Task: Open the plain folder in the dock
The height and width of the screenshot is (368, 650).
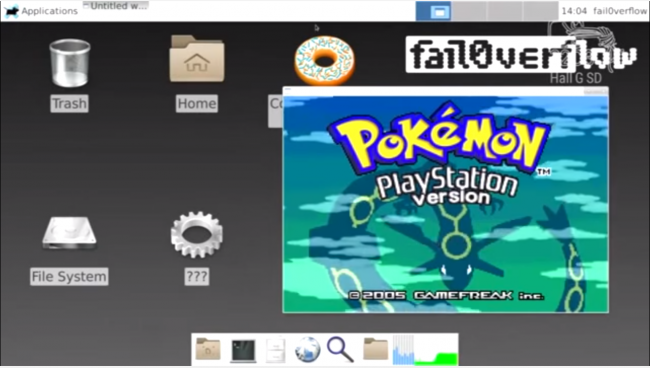Action: [x=375, y=349]
